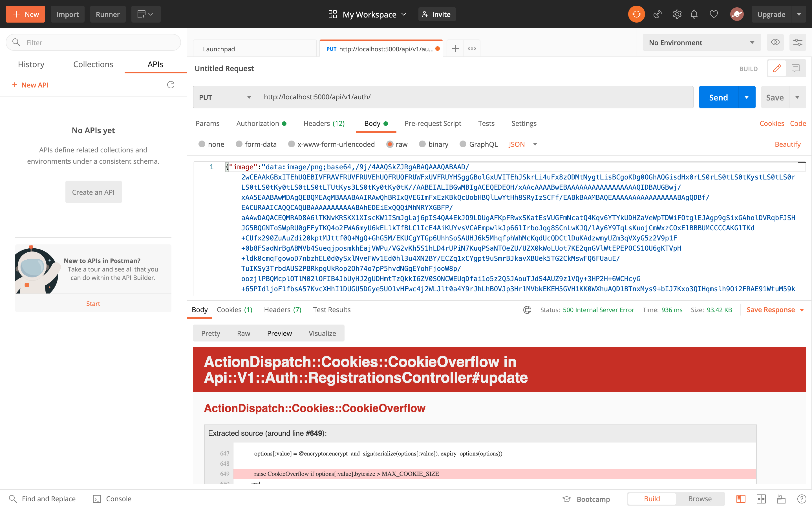The width and height of the screenshot is (812, 508).
Task: Open keyboard shortcuts icon
Action: coord(781,499)
